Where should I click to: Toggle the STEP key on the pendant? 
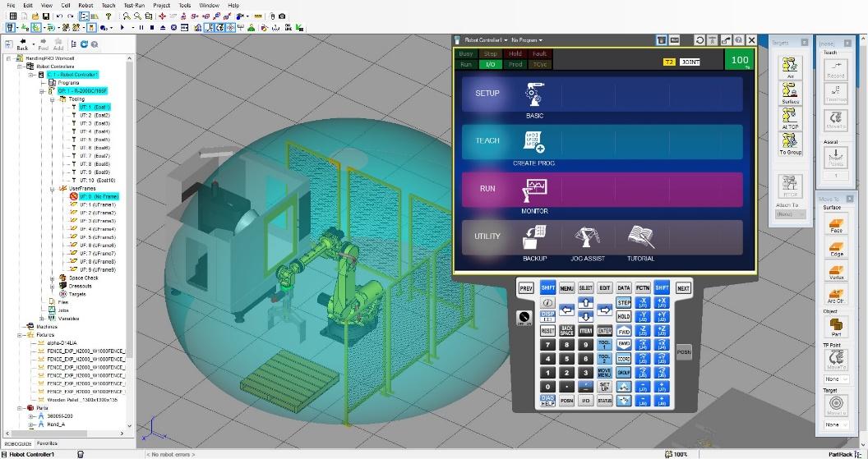pos(624,303)
